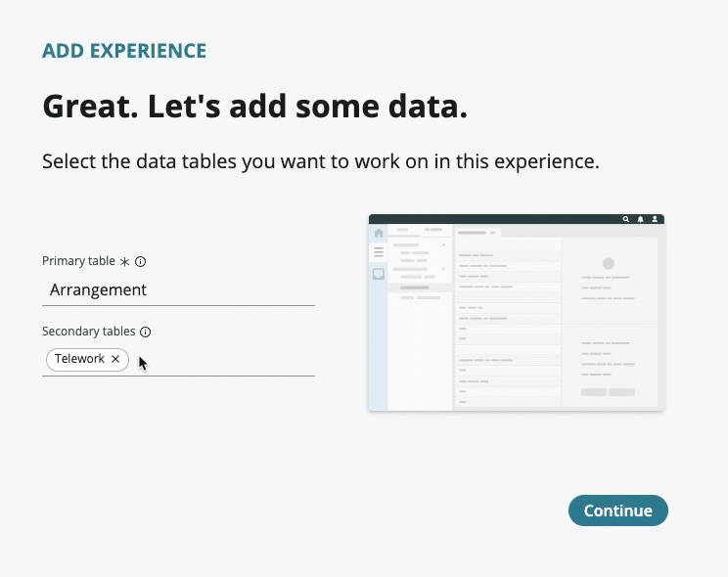Image resolution: width=728 pixels, height=577 pixels.
Task: Click the ADD EXPERIENCE header label
Action: [124, 52]
